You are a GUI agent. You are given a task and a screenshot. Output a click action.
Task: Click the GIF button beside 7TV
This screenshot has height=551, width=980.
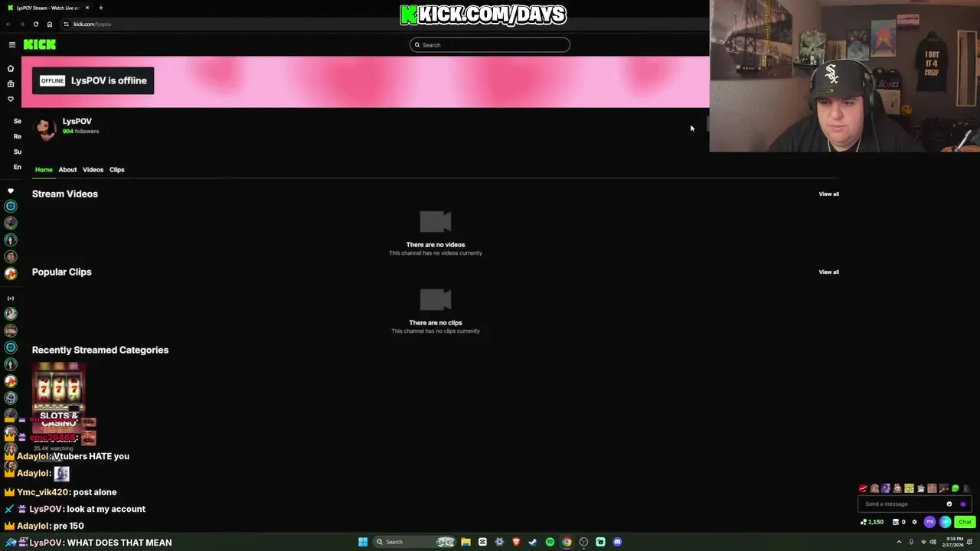945,522
